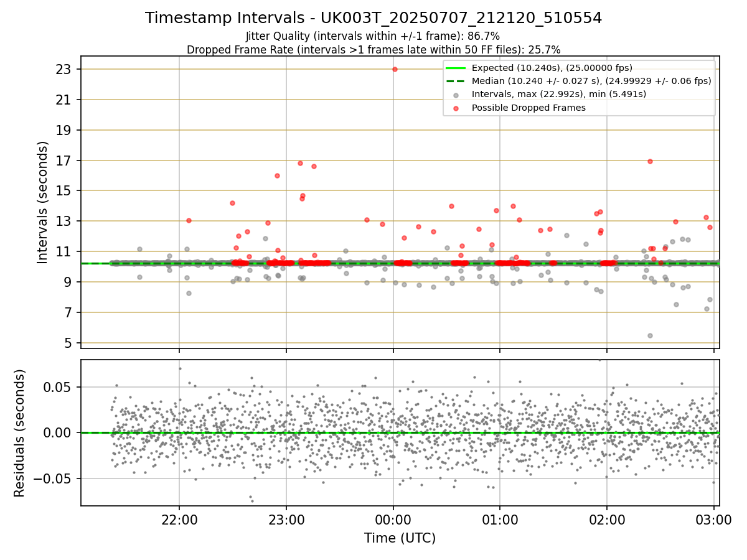Click legend entry "Intervals, max (22.992s), min (5.491s)"

click(559, 94)
